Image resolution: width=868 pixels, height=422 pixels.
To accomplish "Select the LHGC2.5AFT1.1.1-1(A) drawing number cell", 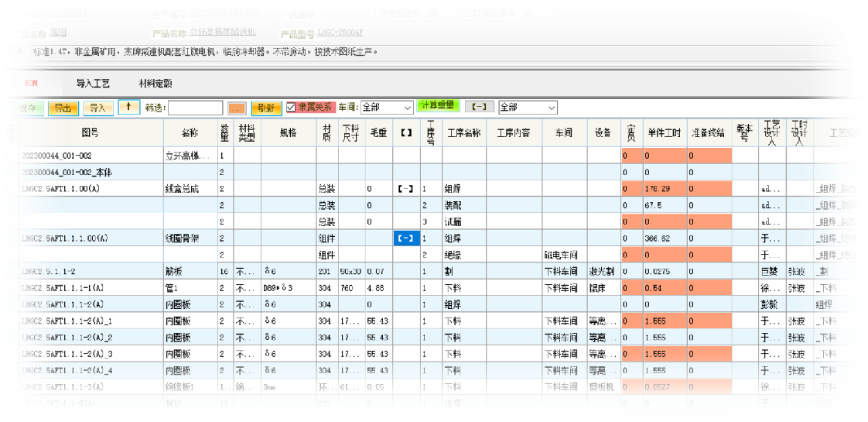I will (91, 288).
